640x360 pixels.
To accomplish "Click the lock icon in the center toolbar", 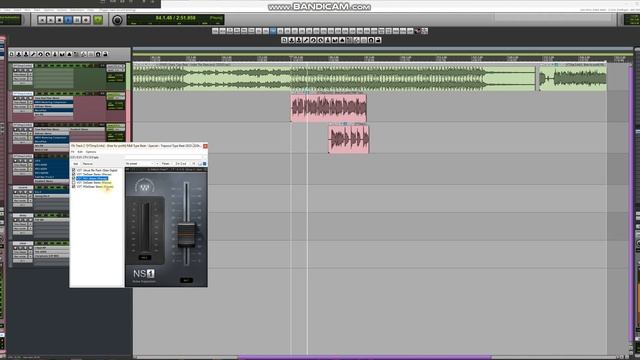I will (x=378, y=40).
